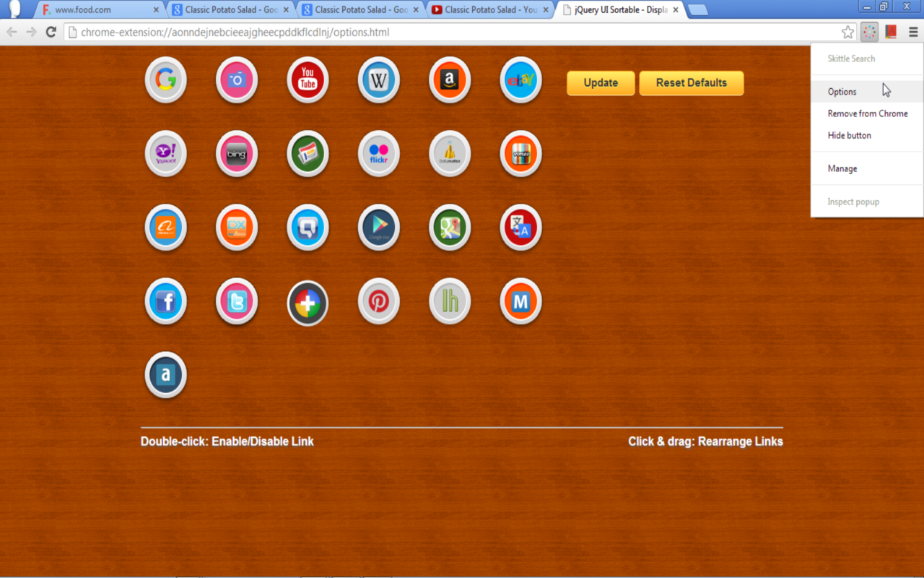The width and height of the screenshot is (924, 578).
Task: Click the Update button
Action: 600,82
